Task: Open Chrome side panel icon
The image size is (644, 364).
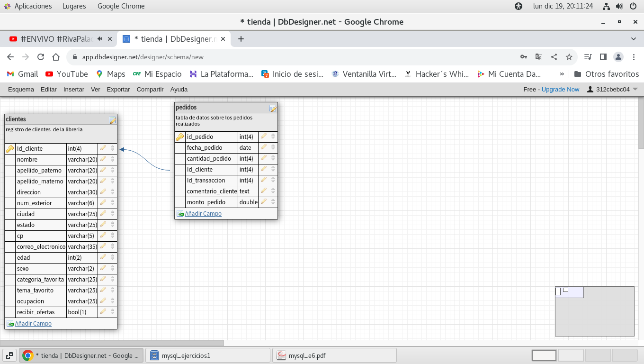Action: click(x=603, y=57)
